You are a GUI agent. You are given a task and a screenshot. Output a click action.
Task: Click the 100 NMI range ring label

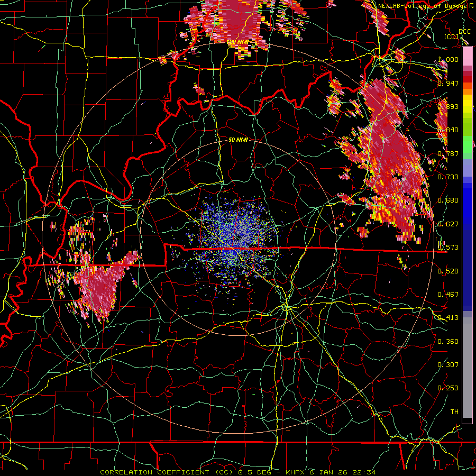coord(237,42)
